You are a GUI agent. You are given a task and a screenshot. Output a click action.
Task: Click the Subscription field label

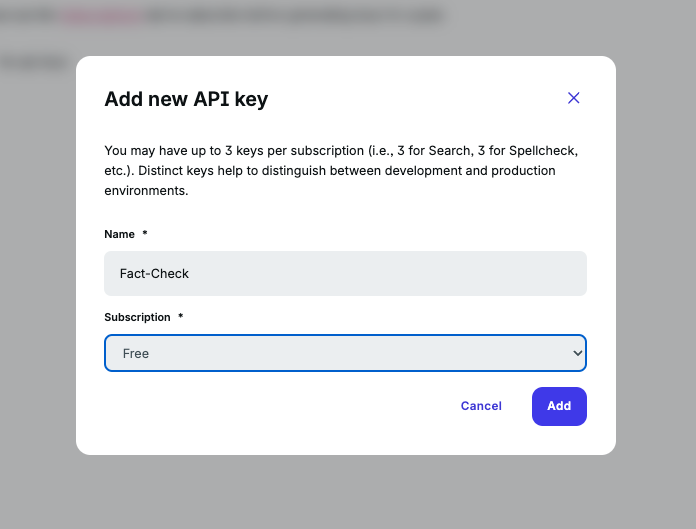pyautogui.click(x=137, y=317)
